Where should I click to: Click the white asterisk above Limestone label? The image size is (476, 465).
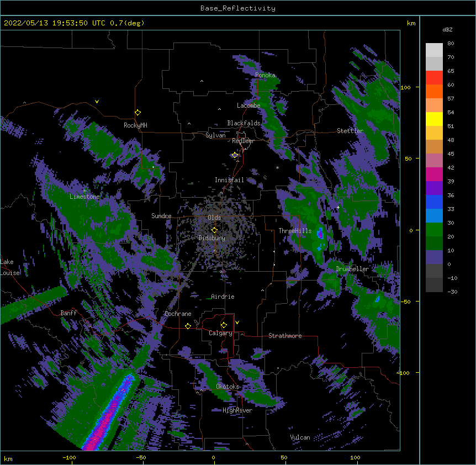[x=84, y=191]
